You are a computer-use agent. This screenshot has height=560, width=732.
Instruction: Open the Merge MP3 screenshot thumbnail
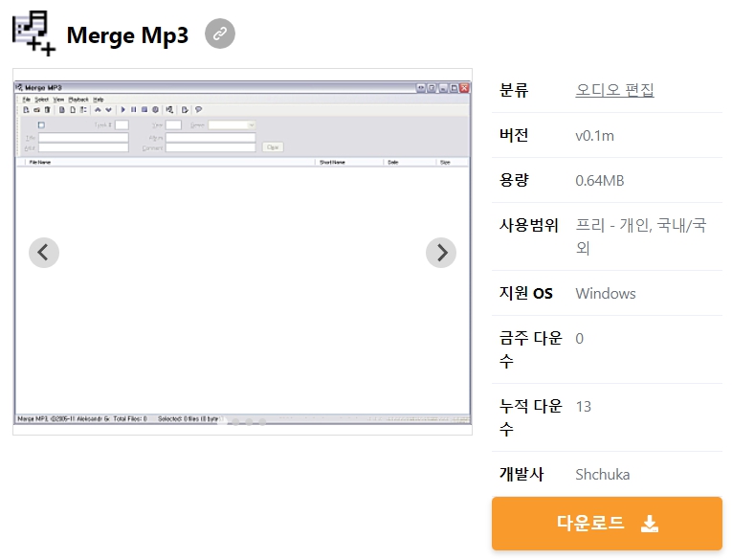coord(242,252)
